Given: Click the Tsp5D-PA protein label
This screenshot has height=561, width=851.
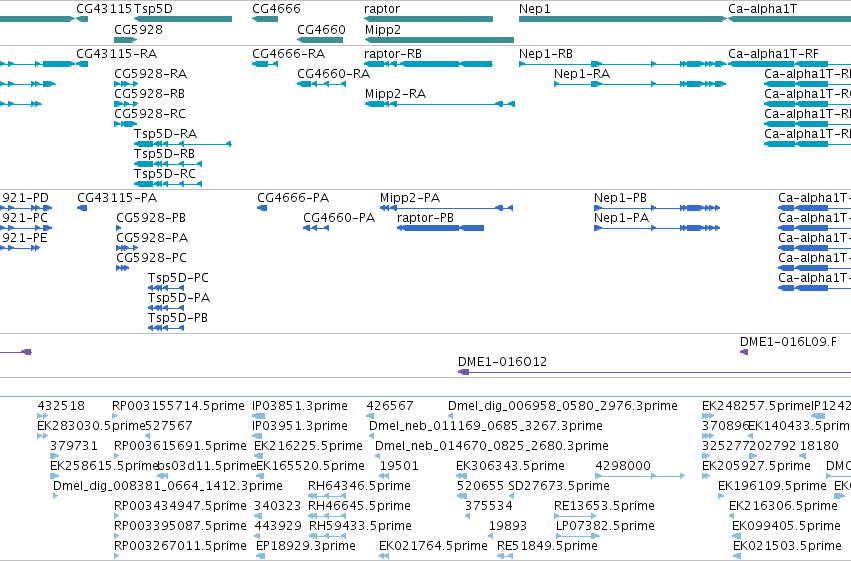Looking at the screenshot, I should click(x=179, y=298).
